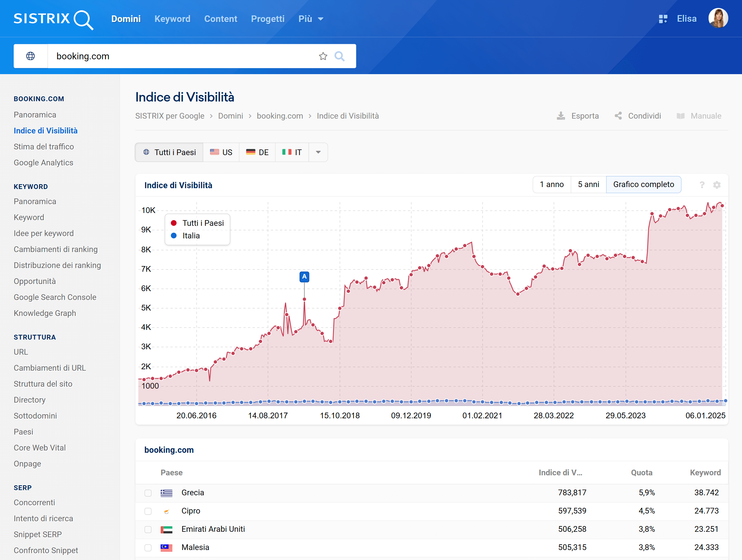Screen dimensions: 742x560
Task: Click the search magnifier icon
Action: click(340, 56)
